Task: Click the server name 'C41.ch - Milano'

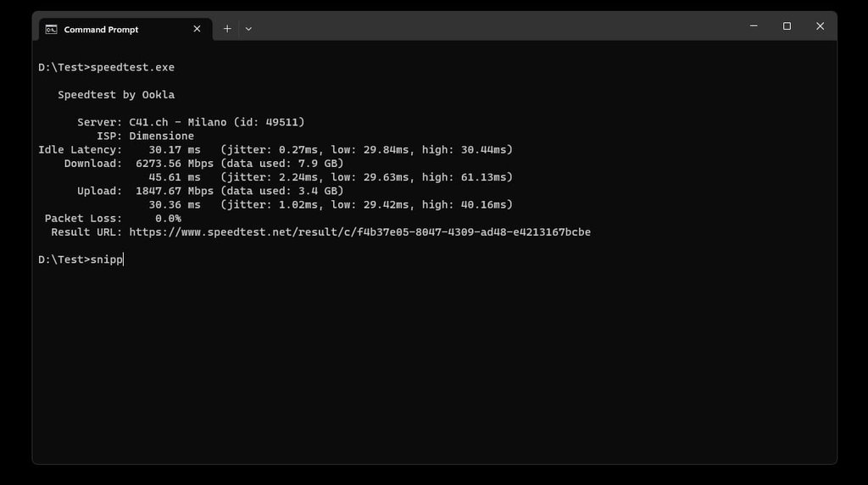Action: (x=178, y=122)
